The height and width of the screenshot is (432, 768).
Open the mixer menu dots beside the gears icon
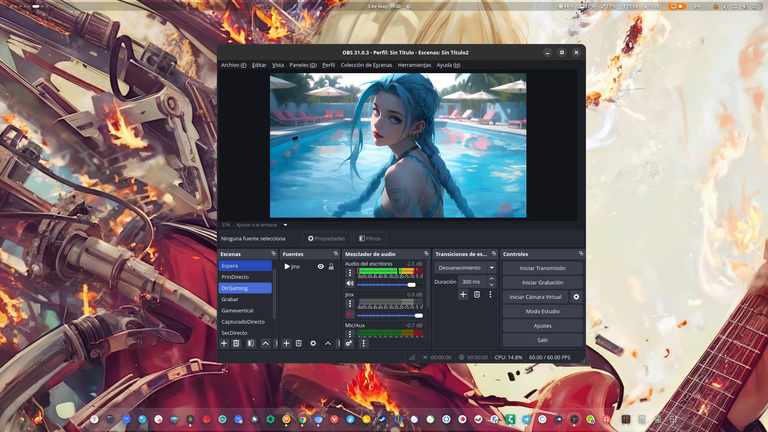point(363,343)
